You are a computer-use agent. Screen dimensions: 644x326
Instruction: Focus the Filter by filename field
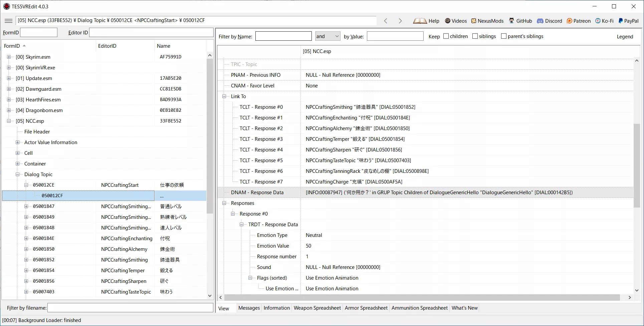pyautogui.click(x=130, y=308)
